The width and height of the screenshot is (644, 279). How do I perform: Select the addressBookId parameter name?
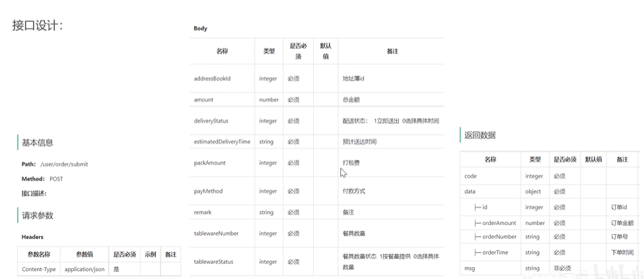(212, 78)
